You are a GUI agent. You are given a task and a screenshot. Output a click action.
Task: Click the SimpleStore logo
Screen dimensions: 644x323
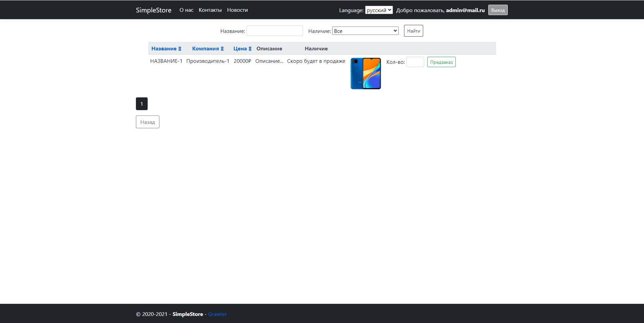153,10
